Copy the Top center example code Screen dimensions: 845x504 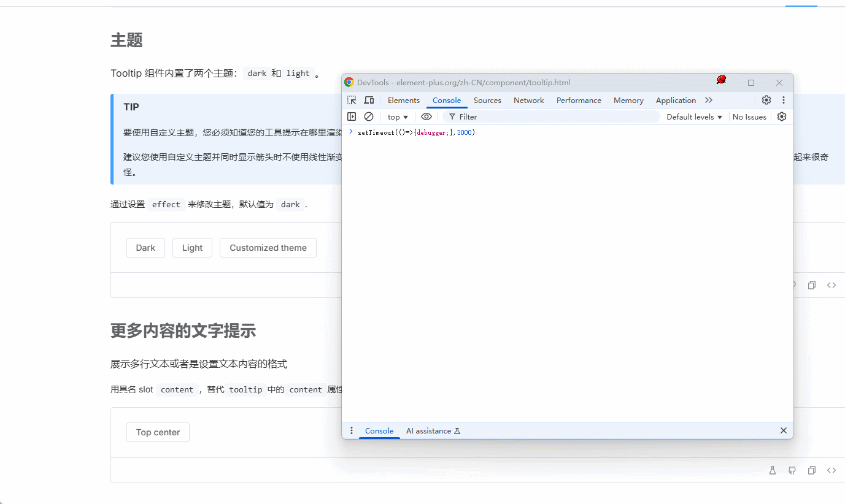811,470
